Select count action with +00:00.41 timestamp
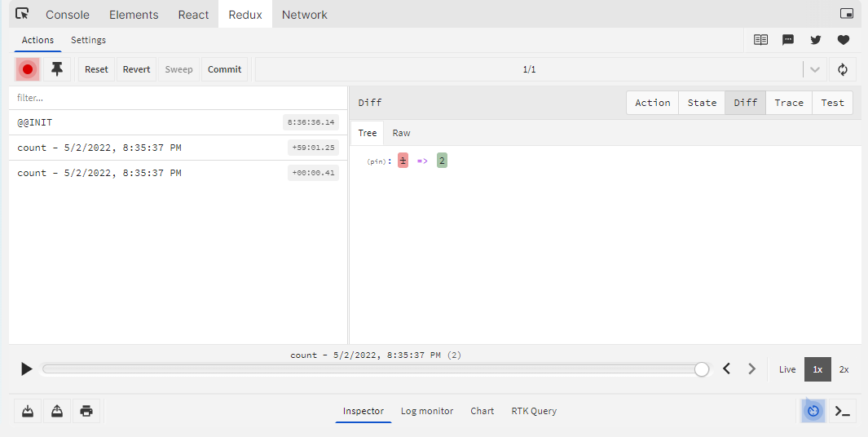 tap(178, 174)
